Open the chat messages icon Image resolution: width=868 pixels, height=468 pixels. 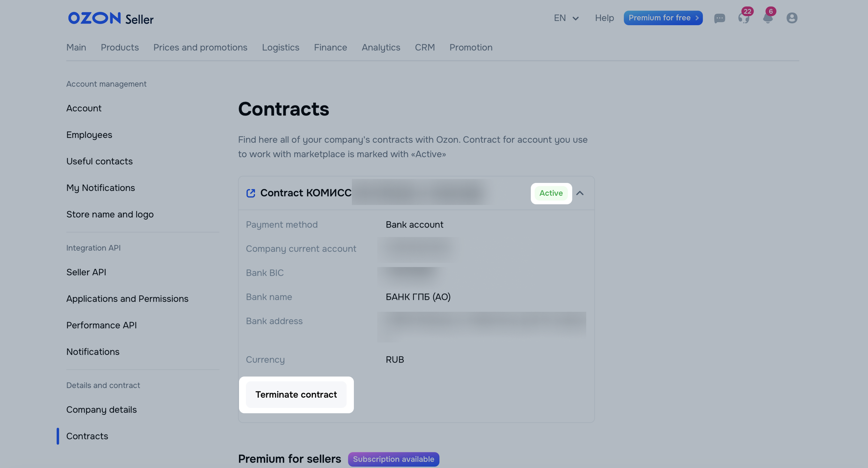[x=719, y=18]
